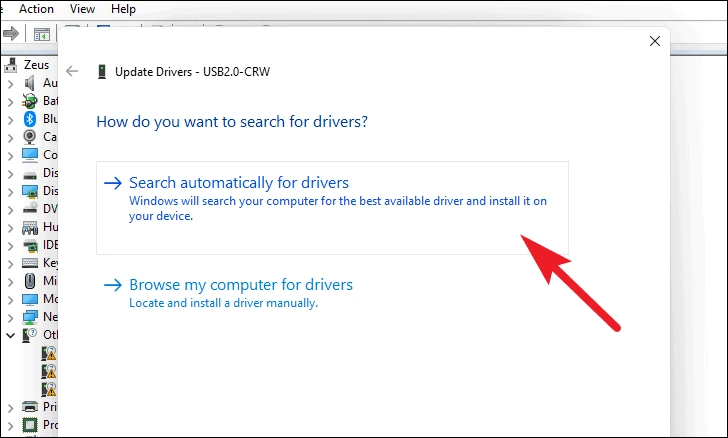Click the IDE controllers category icon
Viewport: 728px width, 438px height.
30,245
